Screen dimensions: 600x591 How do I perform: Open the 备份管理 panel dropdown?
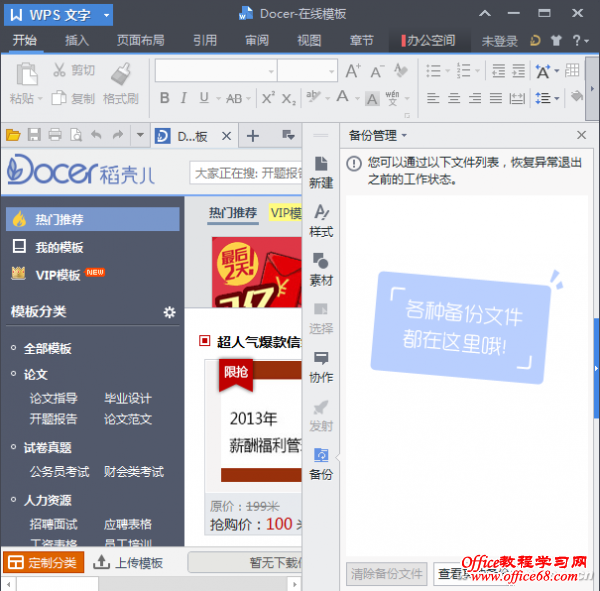(x=378, y=135)
